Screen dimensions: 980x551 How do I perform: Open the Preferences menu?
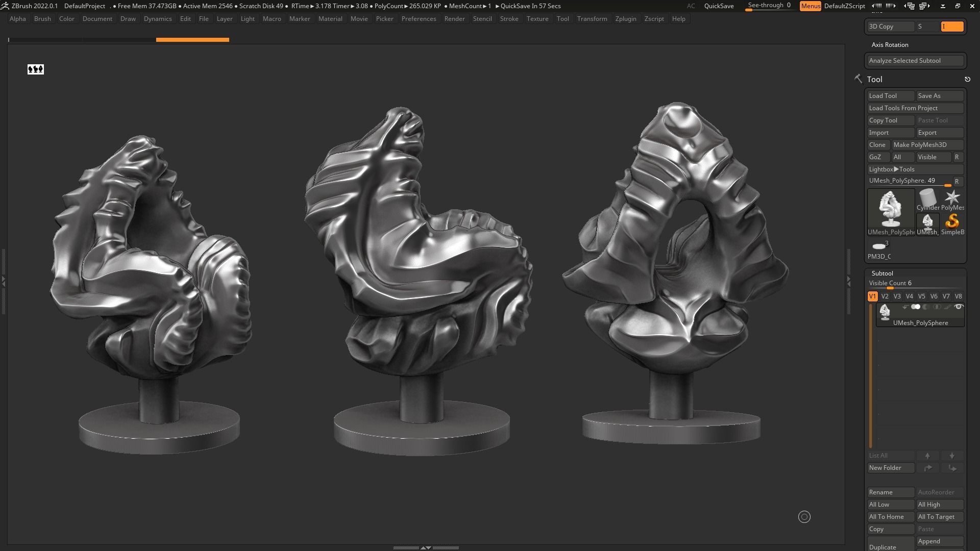(x=419, y=19)
